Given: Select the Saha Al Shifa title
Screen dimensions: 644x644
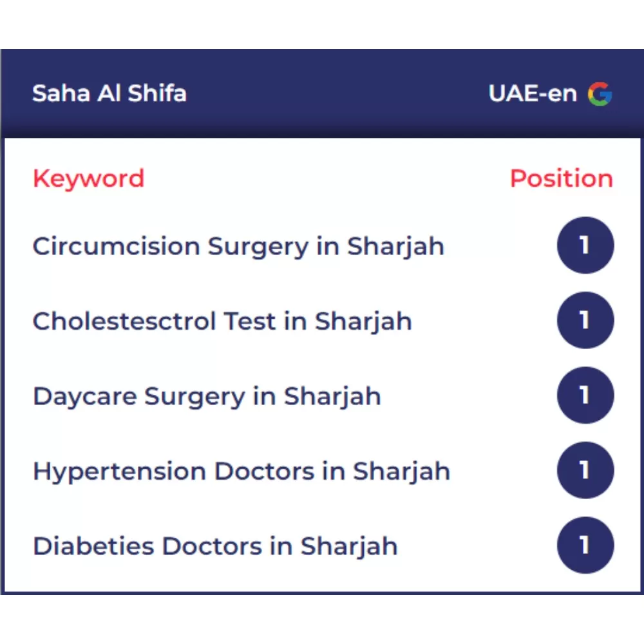Looking at the screenshot, I should click(109, 94).
